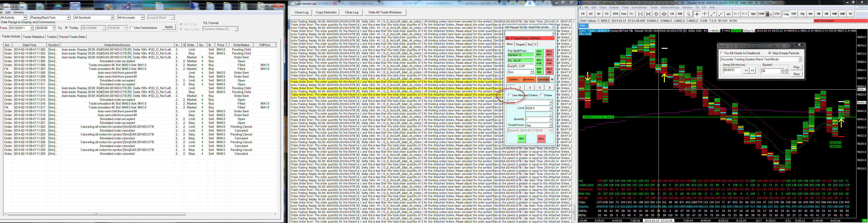Select the chart pointer arrow tool
868x223 pixels.
pos(689,14)
